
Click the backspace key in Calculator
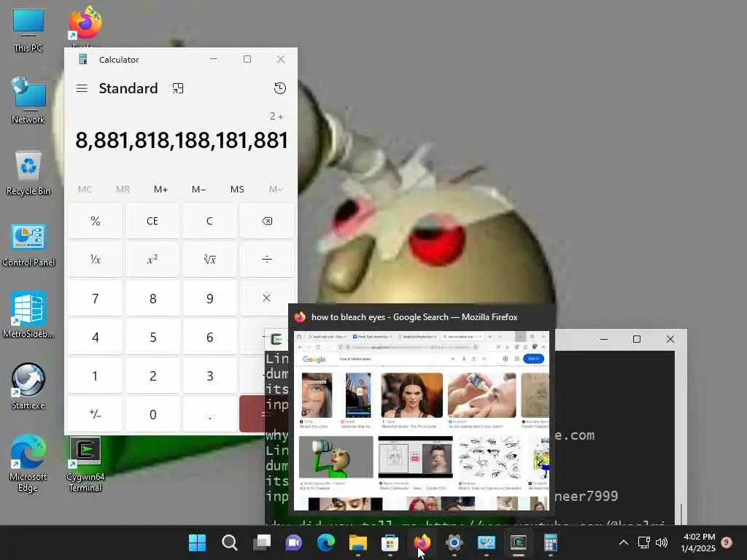267,221
